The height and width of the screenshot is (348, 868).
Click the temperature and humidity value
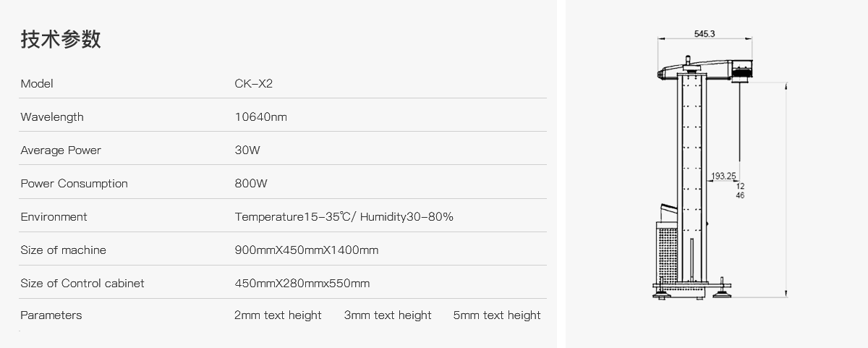[x=344, y=217]
